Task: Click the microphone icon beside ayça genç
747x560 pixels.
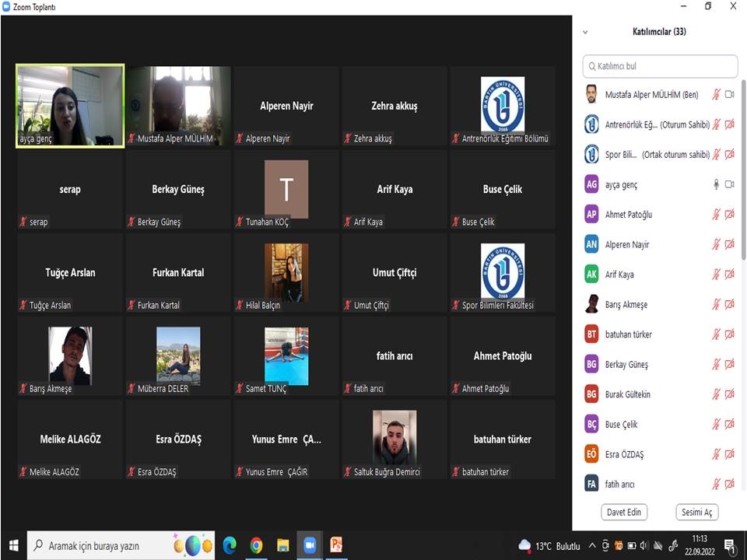Action: click(x=717, y=184)
